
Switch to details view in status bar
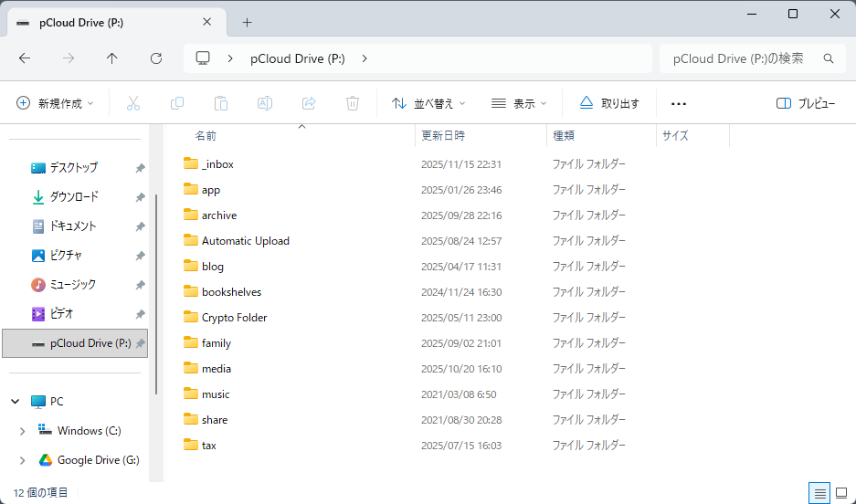pyautogui.click(x=820, y=493)
